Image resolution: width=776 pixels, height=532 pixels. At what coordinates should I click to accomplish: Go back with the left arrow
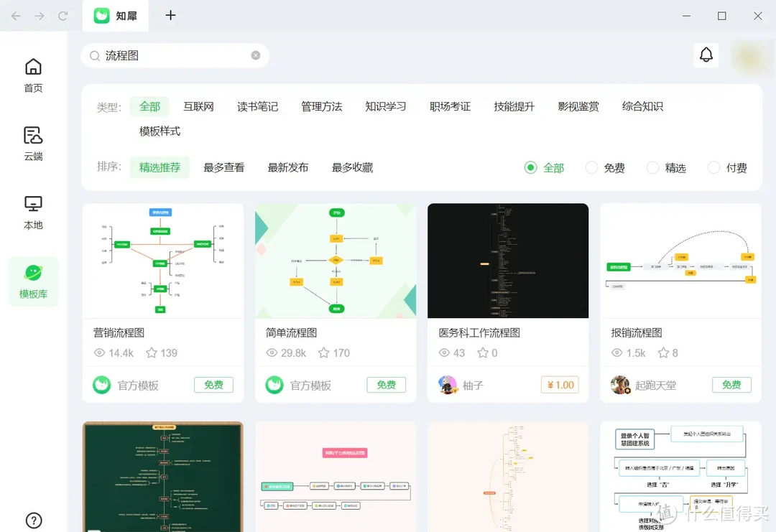16,16
